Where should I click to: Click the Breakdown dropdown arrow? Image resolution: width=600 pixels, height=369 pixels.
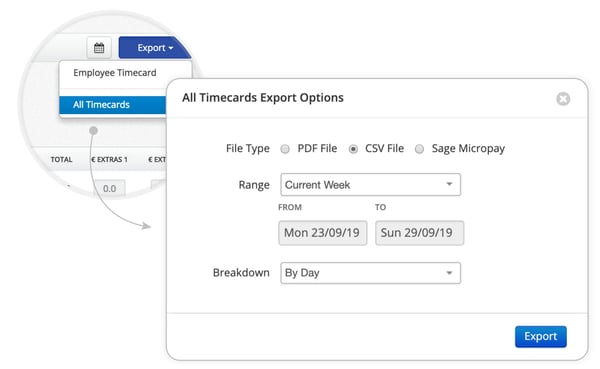(449, 273)
